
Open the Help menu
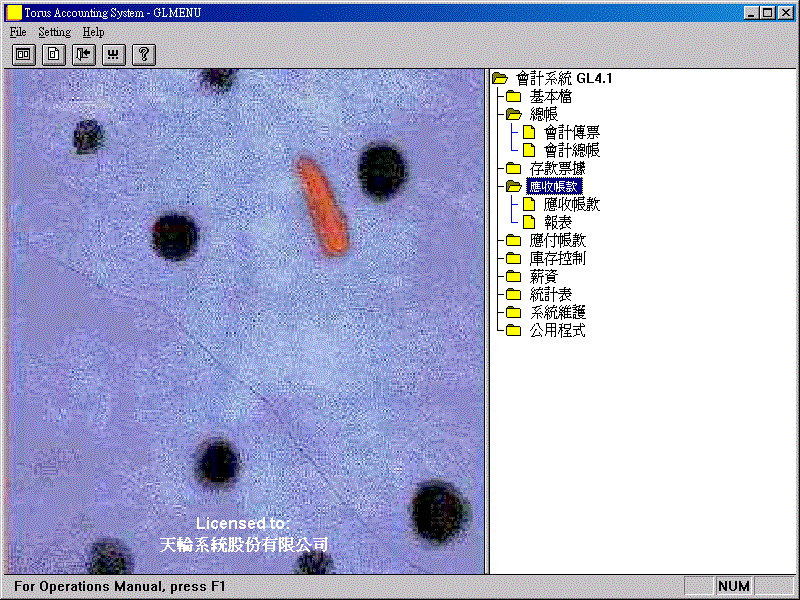93,32
